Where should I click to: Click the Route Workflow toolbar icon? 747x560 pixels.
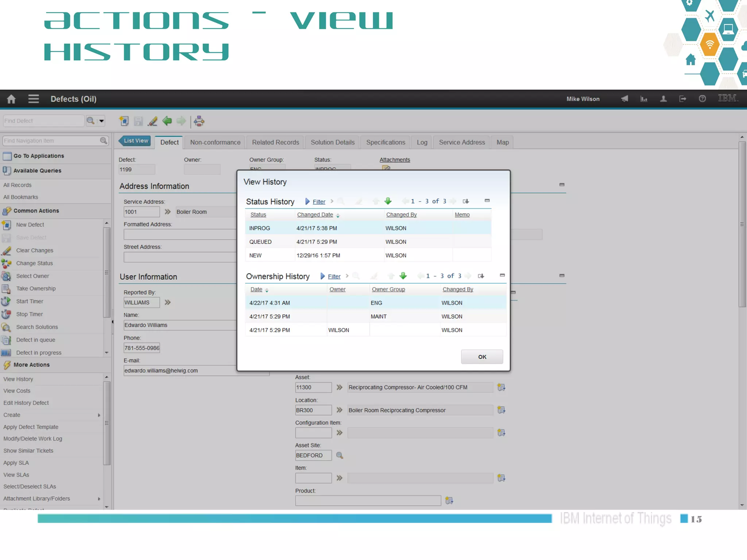(x=199, y=121)
